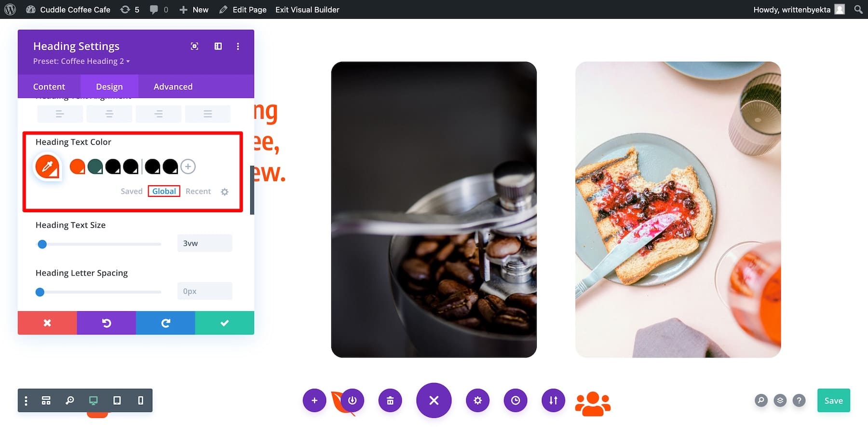868x427 pixels.
Task: Open the color palette gear settings
Action: (225, 192)
